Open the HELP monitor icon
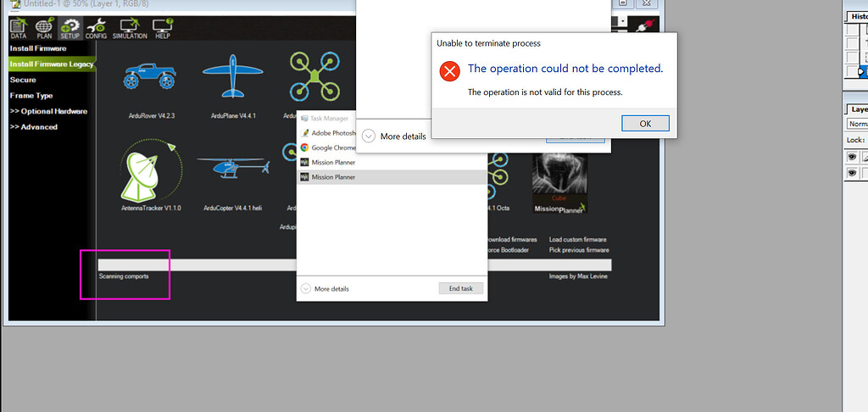 163,29
